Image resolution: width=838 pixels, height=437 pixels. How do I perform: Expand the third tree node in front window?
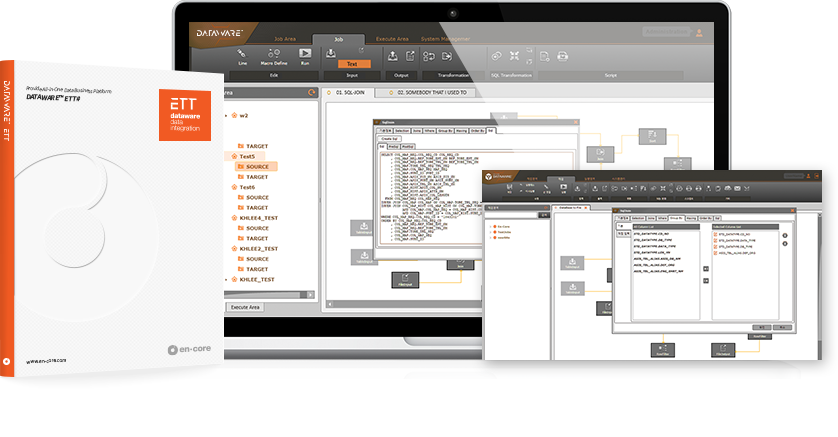coord(491,238)
